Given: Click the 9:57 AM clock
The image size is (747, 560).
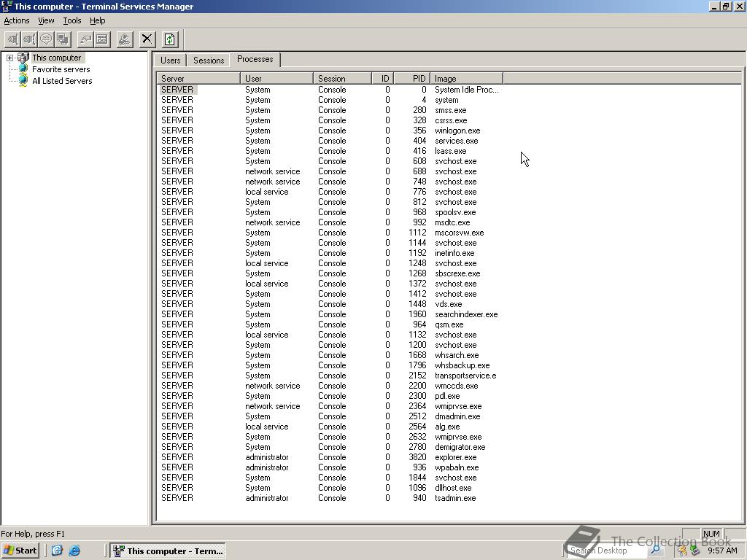Looking at the screenshot, I should [722, 551].
